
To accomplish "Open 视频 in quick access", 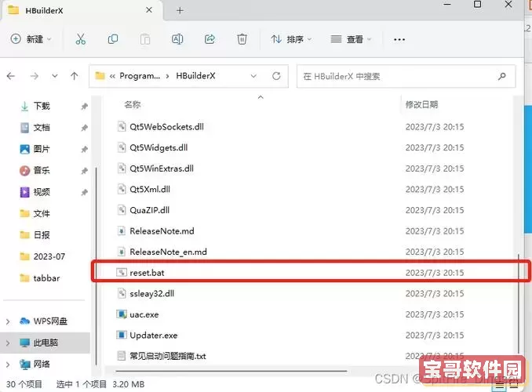I will click(x=42, y=192).
